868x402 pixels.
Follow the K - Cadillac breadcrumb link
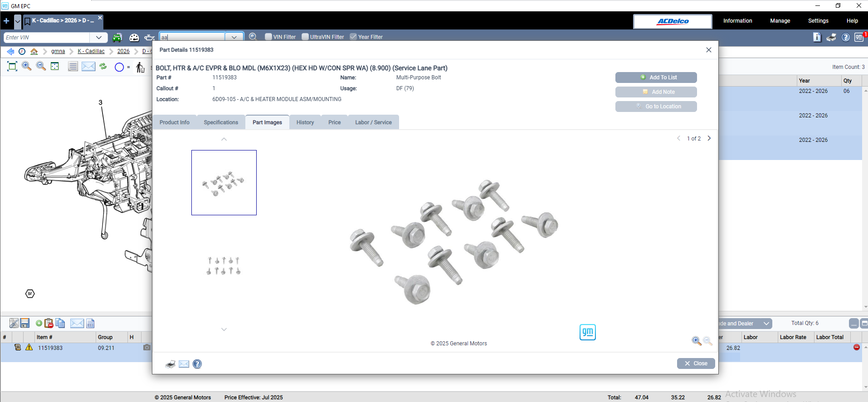pos(91,51)
